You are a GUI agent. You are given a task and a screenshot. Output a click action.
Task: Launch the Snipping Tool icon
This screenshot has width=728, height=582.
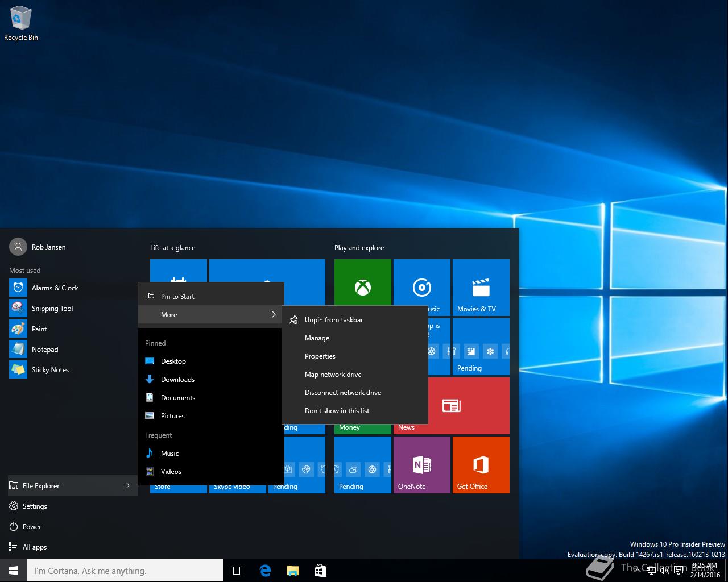[x=18, y=308]
